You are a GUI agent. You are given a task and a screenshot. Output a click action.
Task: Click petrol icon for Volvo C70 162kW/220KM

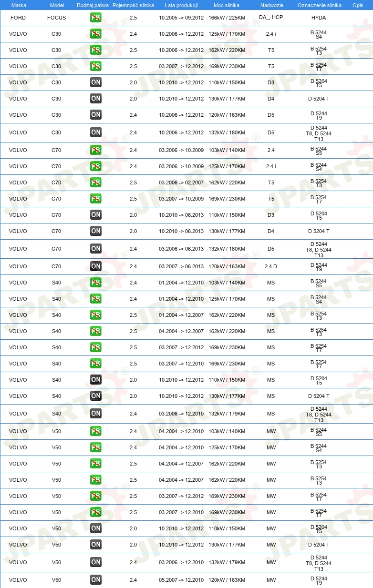tap(96, 182)
